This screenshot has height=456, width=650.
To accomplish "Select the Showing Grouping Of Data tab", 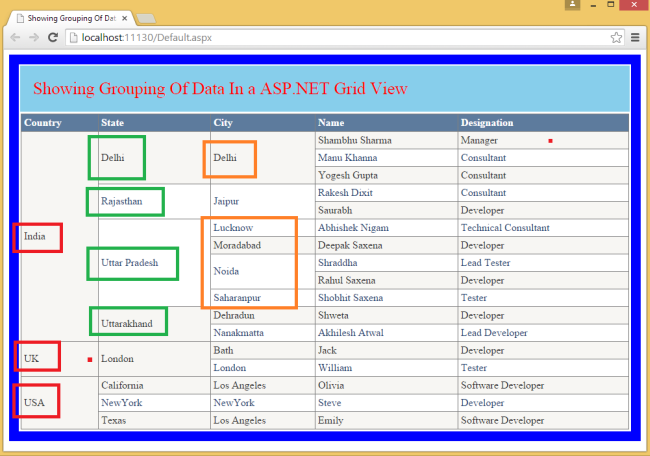I will pyautogui.click(x=71, y=18).
